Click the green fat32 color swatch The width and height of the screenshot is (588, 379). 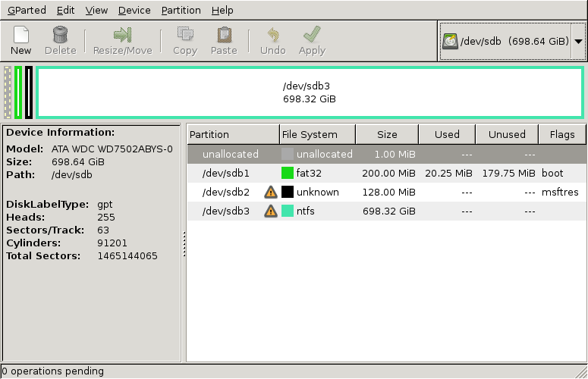[288, 173]
